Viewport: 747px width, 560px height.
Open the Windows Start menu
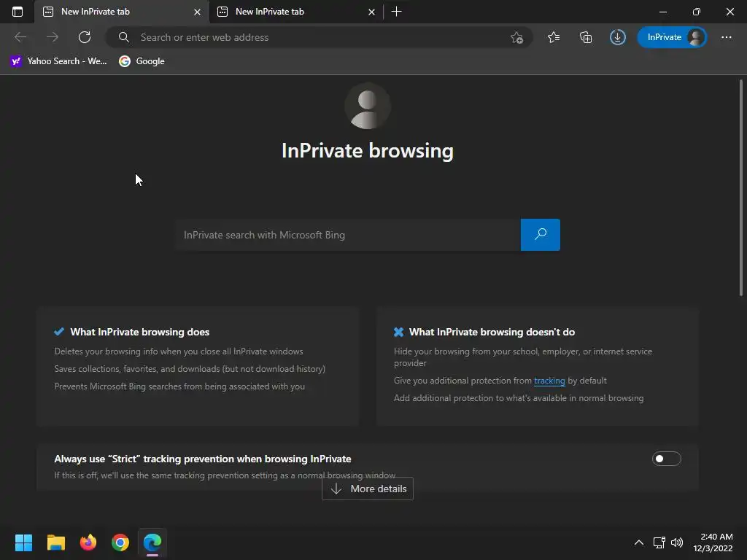coord(23,542)
